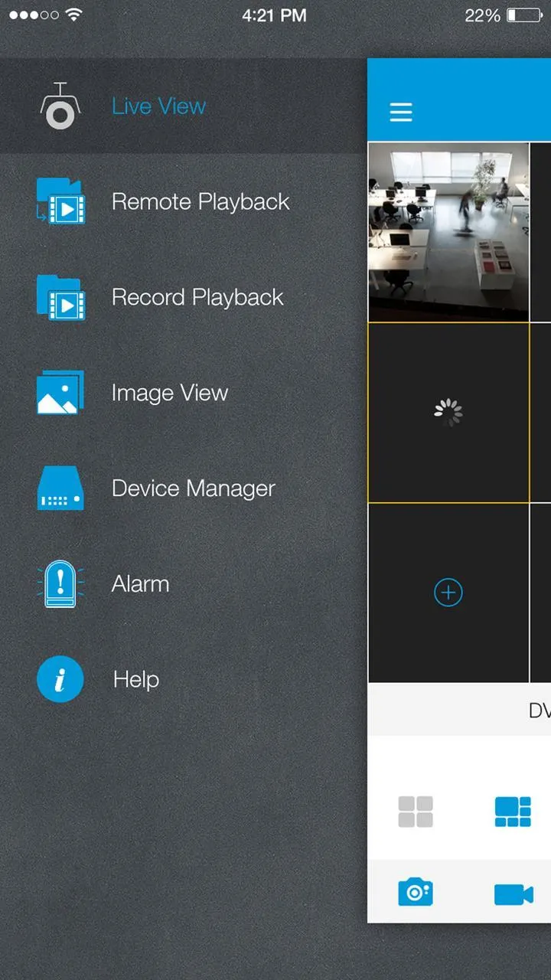Switch to the six-split grid layout icon
The image size is (551, 980).
tap(513, 812)
